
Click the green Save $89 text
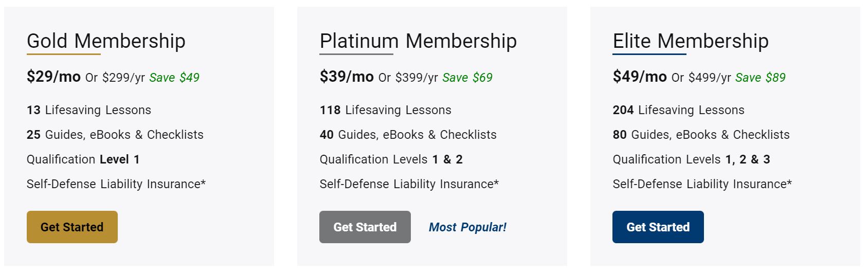[x=761, y=78]
